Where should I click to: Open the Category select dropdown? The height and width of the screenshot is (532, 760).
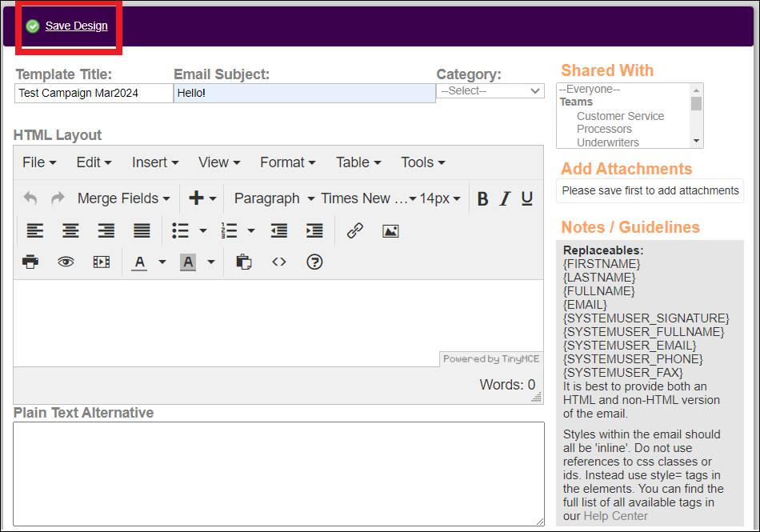click(x=490, y=91)
